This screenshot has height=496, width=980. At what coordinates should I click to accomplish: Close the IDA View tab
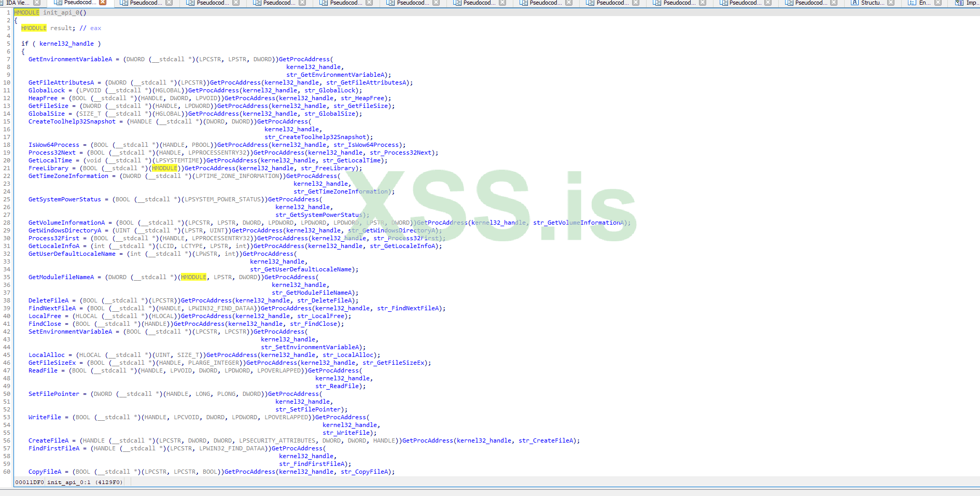click(36, 3)
